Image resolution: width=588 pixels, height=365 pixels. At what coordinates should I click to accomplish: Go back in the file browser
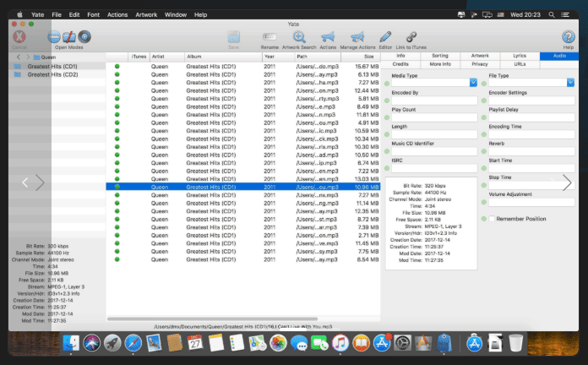tap(19, 57)
